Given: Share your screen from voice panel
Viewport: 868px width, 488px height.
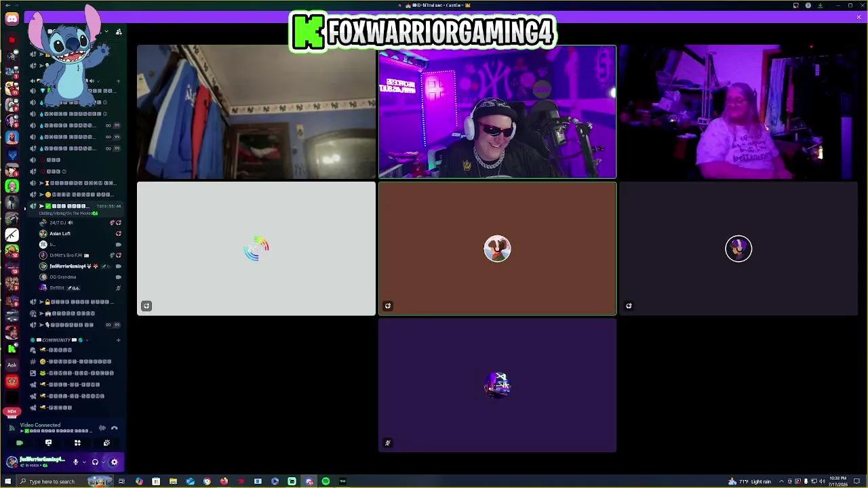Looking at the screenshot, I should [48, 443].
